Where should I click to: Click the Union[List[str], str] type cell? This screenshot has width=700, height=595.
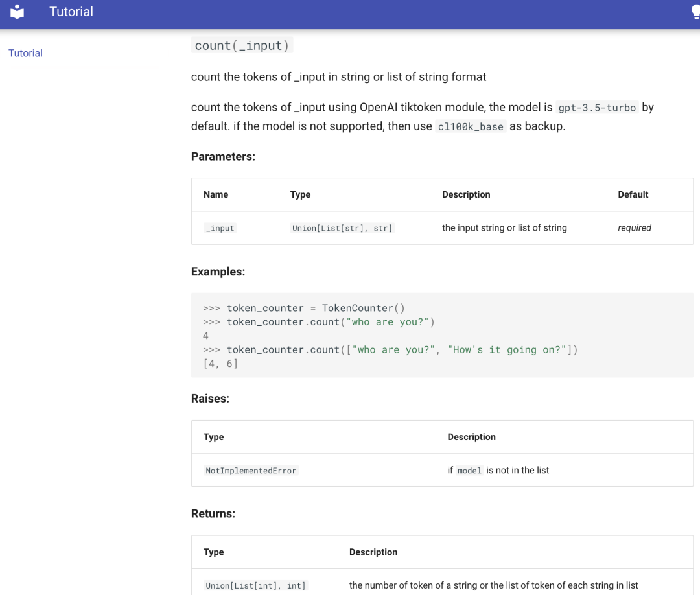click(x=342, y=228)
